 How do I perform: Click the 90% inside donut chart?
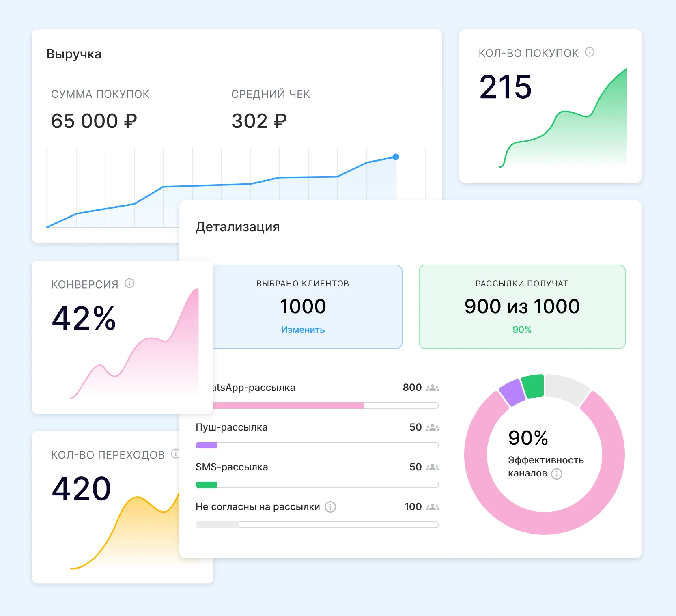[528, 438]
